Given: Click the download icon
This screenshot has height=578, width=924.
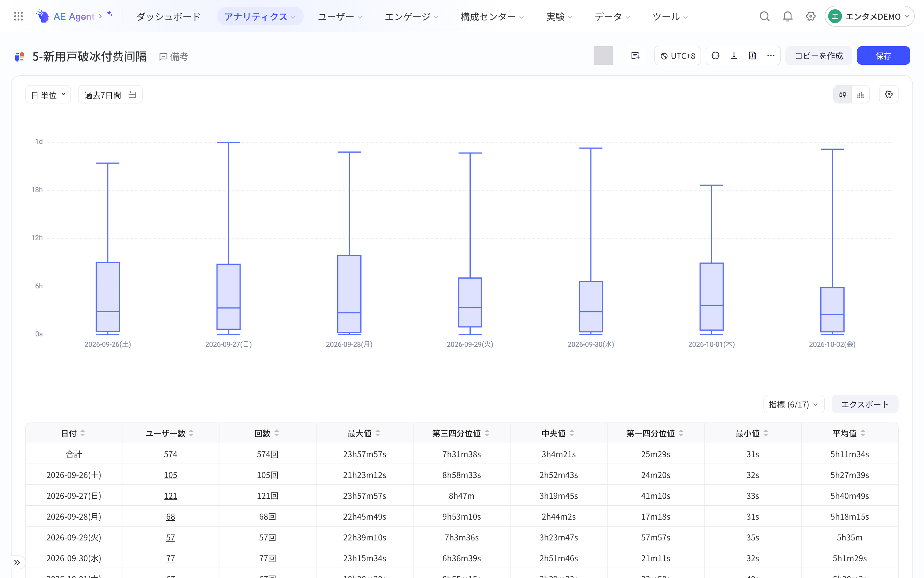Looking at the screenshot, I should click(734, 56).
